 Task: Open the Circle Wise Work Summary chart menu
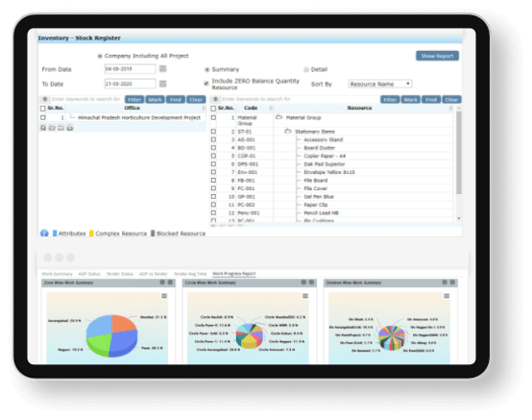(x=305, y=296)
